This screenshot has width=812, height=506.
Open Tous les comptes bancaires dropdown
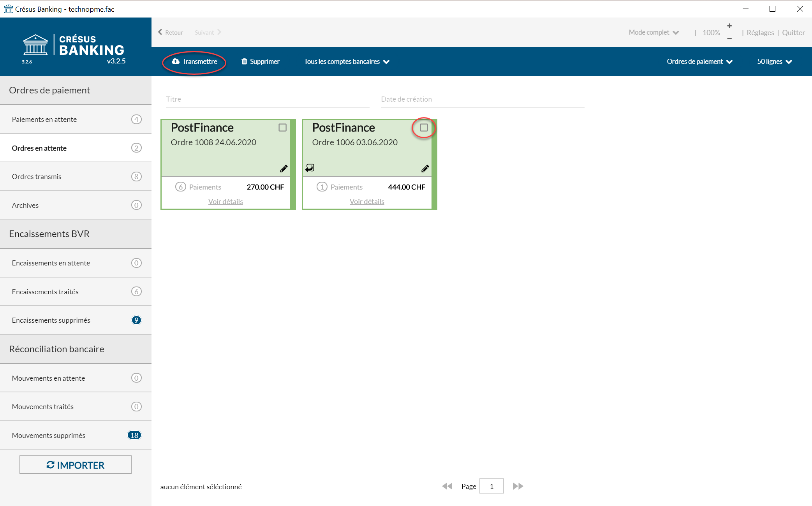pos(347,61)
